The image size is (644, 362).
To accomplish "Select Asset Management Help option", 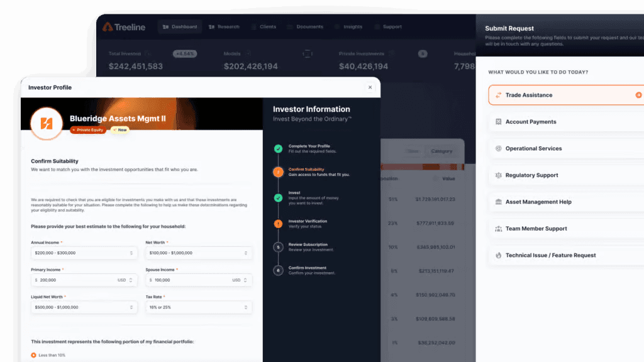I will coord(567,202).
